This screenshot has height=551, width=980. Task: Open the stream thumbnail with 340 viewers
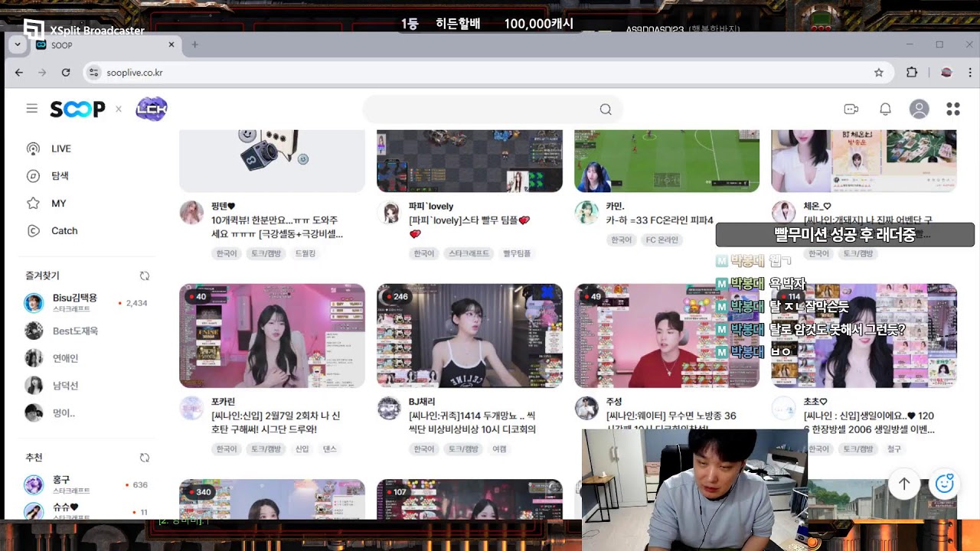tap(272, 500)
